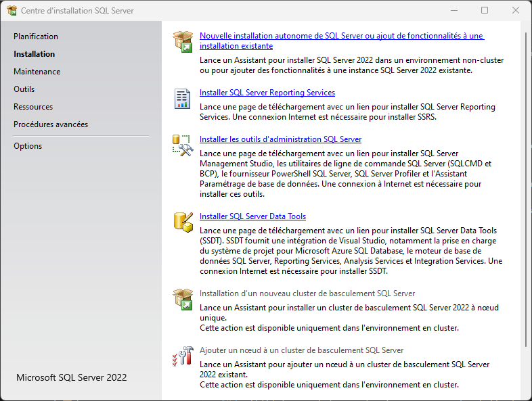Open Installer SQL Server Data Tools link
Image resolution: width=532 pixels, height=401 pixels.
point(252,216)
